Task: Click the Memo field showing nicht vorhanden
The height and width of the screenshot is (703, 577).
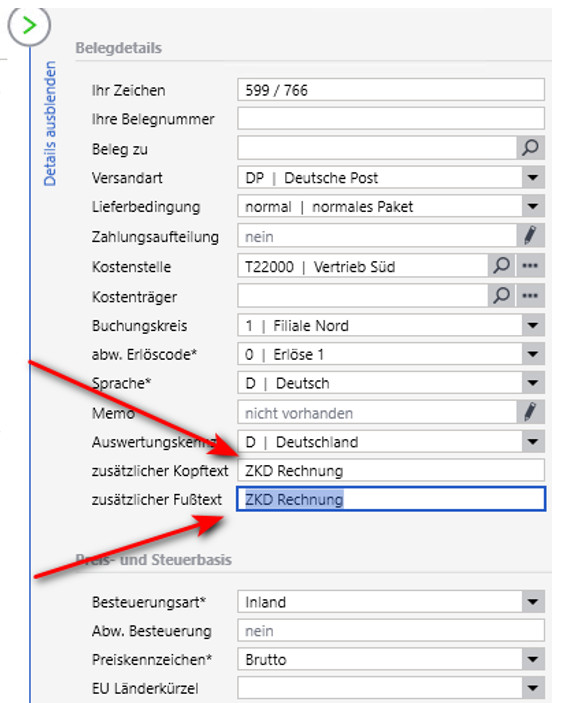Action: (377, 412)
